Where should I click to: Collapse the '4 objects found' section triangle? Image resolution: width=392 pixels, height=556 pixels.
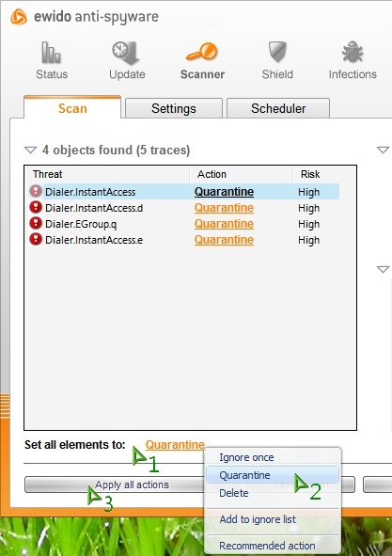click(x=30, y=150)
